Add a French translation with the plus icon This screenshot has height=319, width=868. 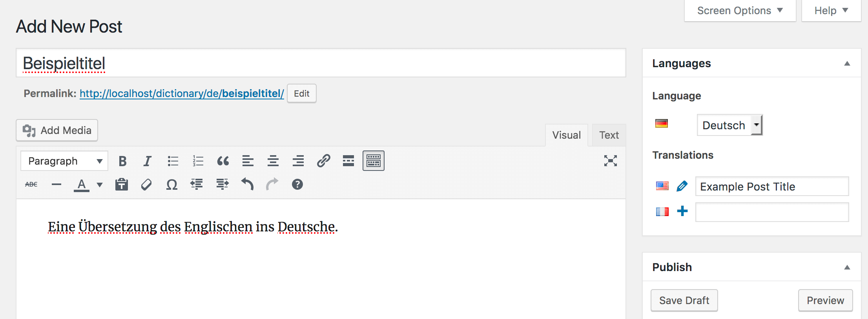click(x=683, y=211)
